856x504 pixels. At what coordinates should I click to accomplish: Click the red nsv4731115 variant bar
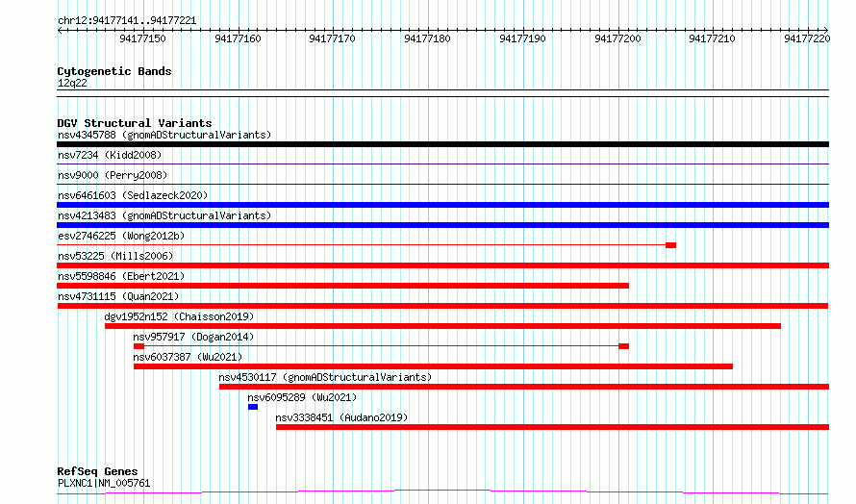(x=442, y=306)
